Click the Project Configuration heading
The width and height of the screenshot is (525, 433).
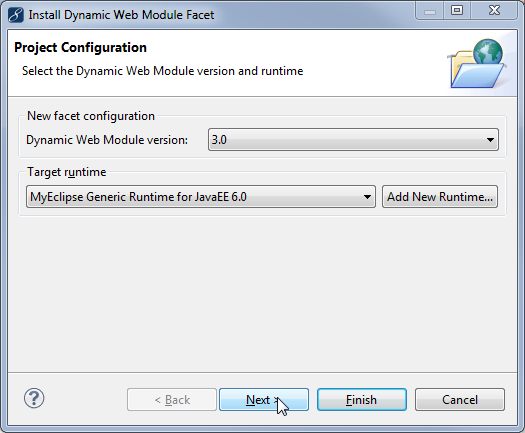[80, 48]
